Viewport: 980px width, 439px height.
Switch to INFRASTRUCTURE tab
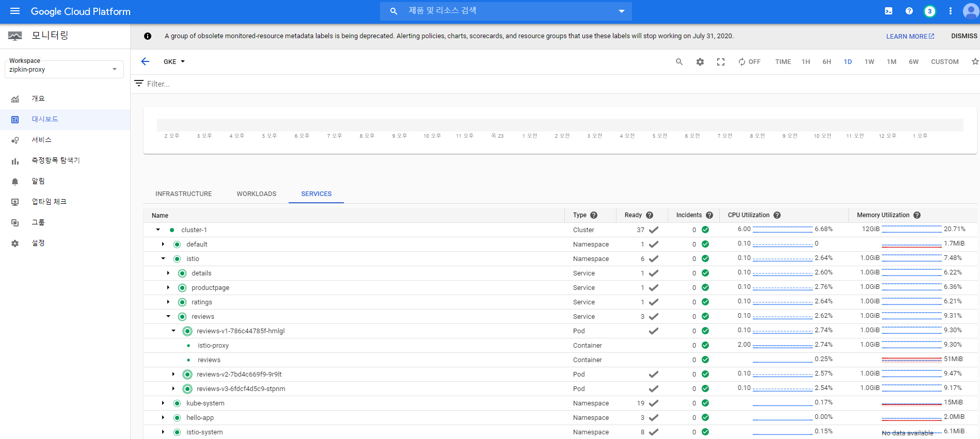click(183, 194)
